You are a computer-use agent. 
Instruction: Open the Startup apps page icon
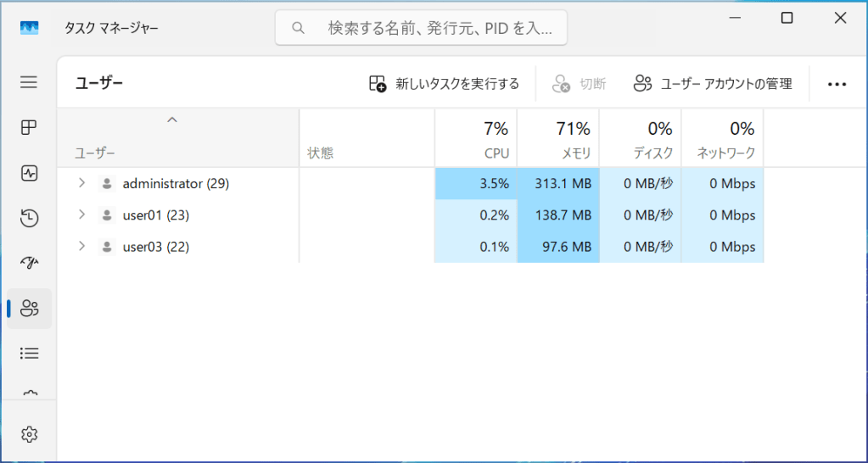click(29, 263)
